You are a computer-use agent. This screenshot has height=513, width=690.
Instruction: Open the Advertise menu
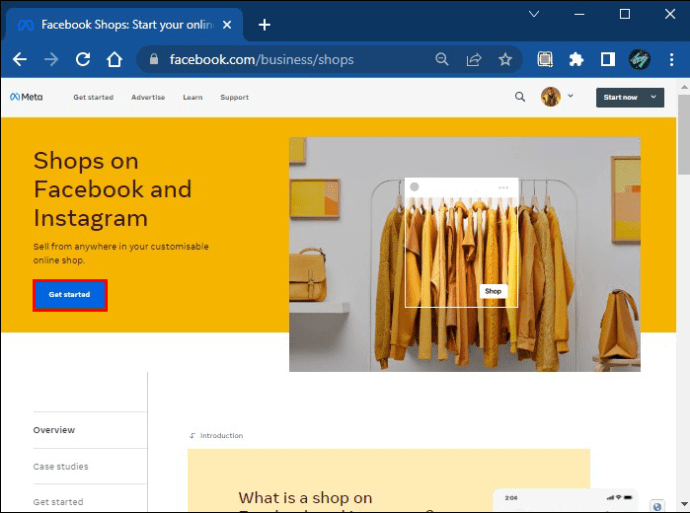148,97
